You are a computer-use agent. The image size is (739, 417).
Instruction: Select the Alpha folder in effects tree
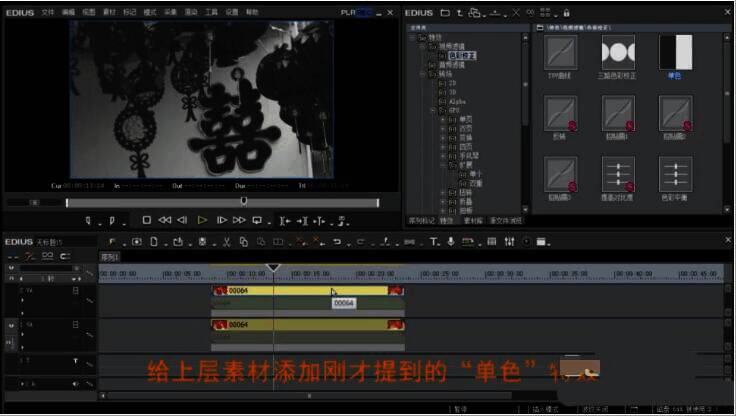[x=457, y=101]
